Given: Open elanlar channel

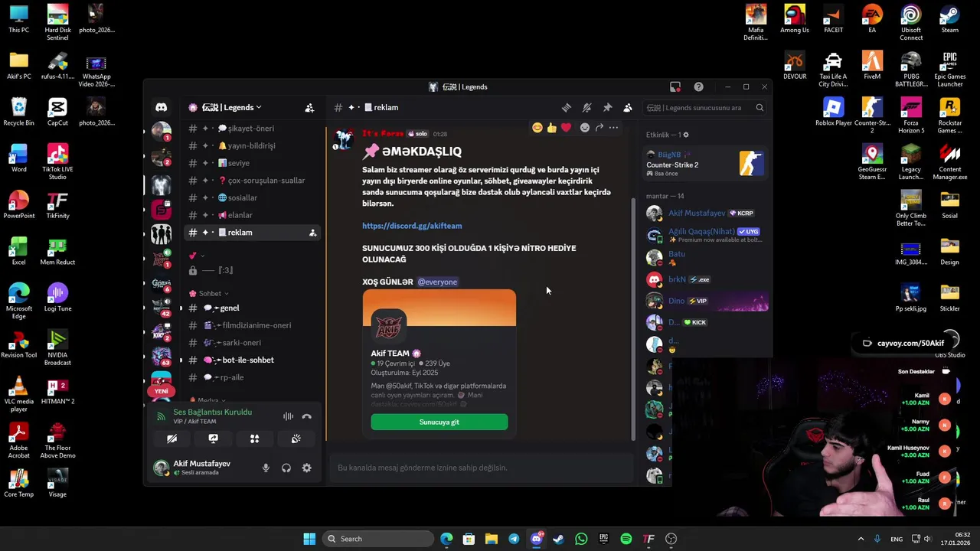Looking at the screenshot, I should click(251, 215).
